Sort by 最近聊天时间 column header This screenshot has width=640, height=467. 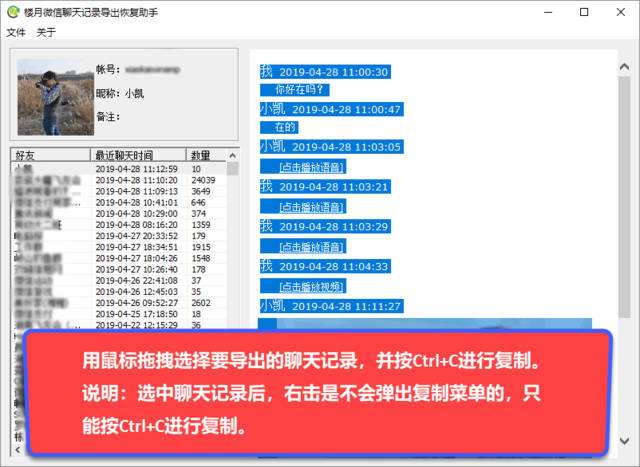click(138, 155)
